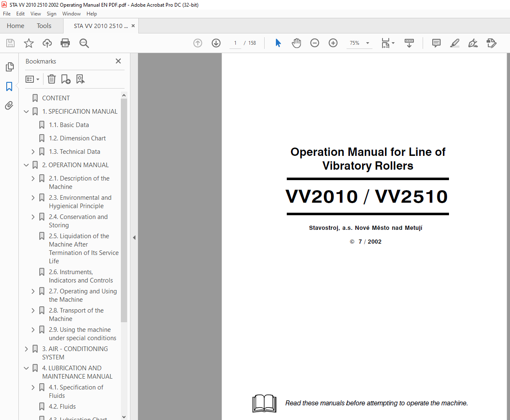This screenshot has height=420, width=510.
Task: Open 2.6. Instruments, Indicators and Controls
Action: click(81, 276)
